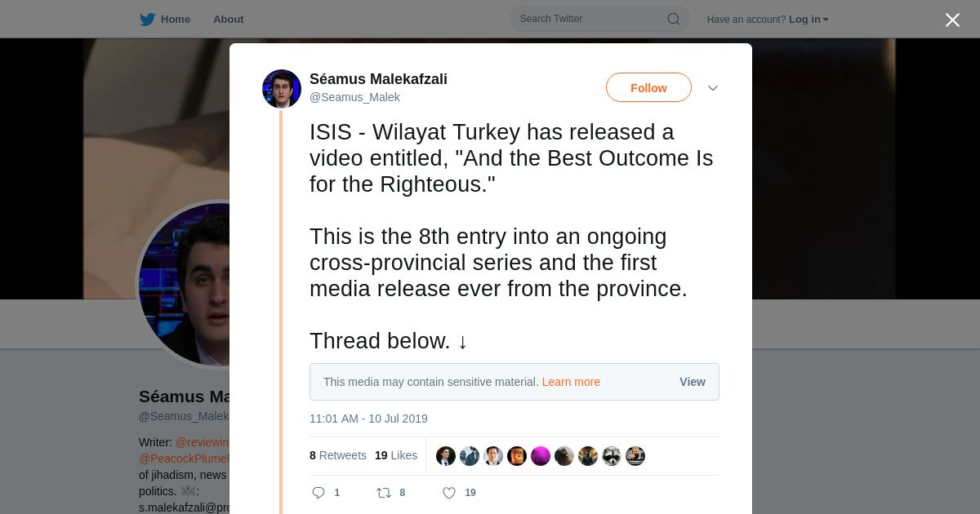Click the search magnifier icon
This screenshot has height=514, width=980.
coord(674,19)
